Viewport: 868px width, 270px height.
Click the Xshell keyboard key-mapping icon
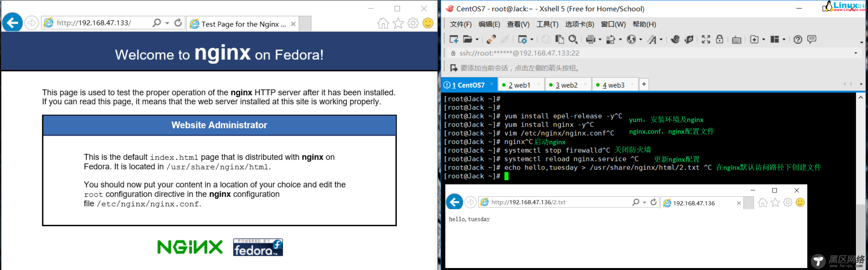(737, 40)
